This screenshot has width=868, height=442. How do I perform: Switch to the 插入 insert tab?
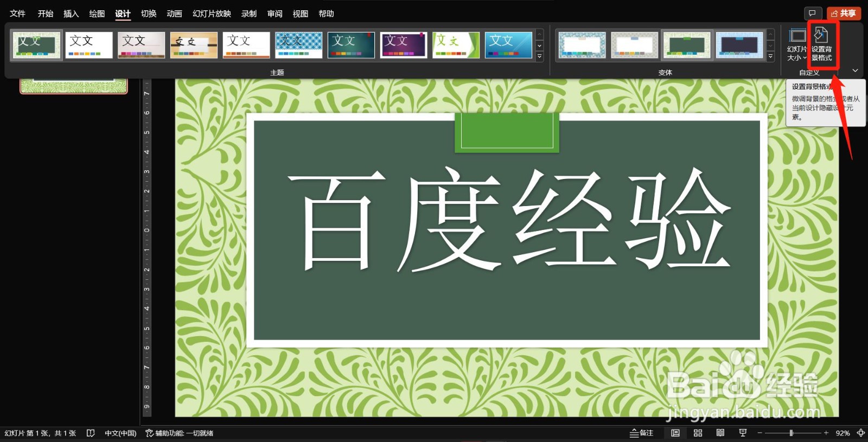tap(71, 14)
